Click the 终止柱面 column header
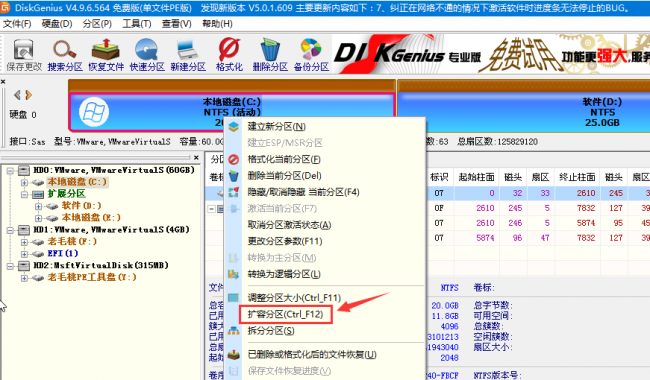The height and width of the screenshot is (380, 650). pos(577,177)
